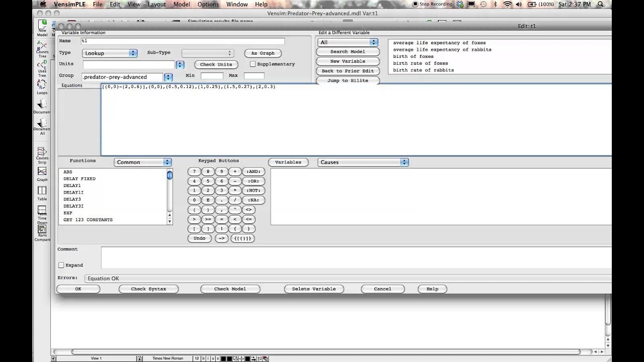Click the Comment text area
Image resolution: width=644 pixels, height=362 pixels.
point(356,257)
